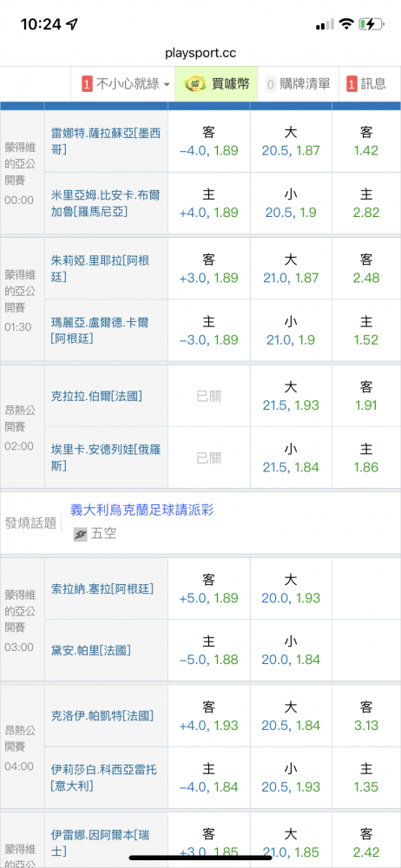Tap the battery charging icon in the status bar
Viewport: 401px width, 868px height.
[370, 24]
